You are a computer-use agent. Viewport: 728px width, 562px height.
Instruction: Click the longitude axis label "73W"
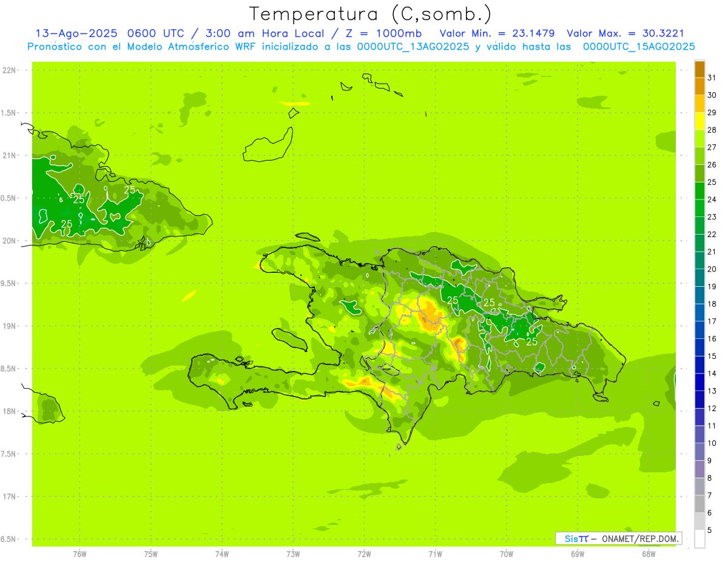click(293, 554)
